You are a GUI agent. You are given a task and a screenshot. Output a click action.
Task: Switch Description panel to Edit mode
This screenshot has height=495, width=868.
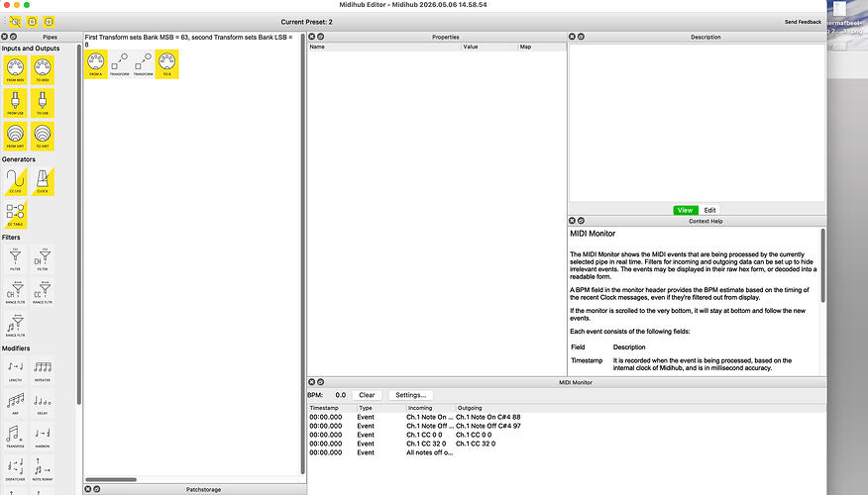click(709, 210)
